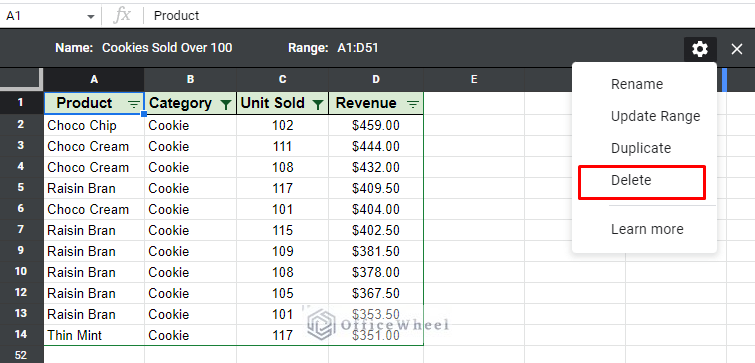Select the $444.00 revenue cell
This screenshot has width=755, height=363.
coord(376,146)
